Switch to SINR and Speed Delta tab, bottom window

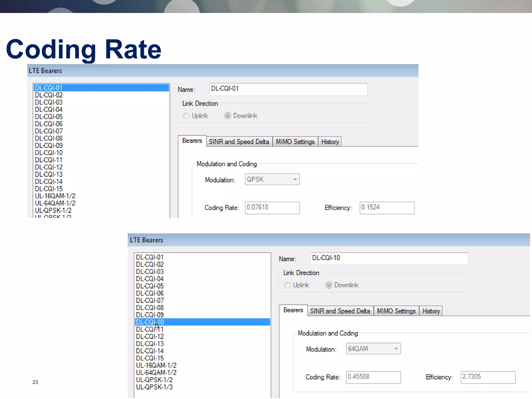tap(340, 311)
